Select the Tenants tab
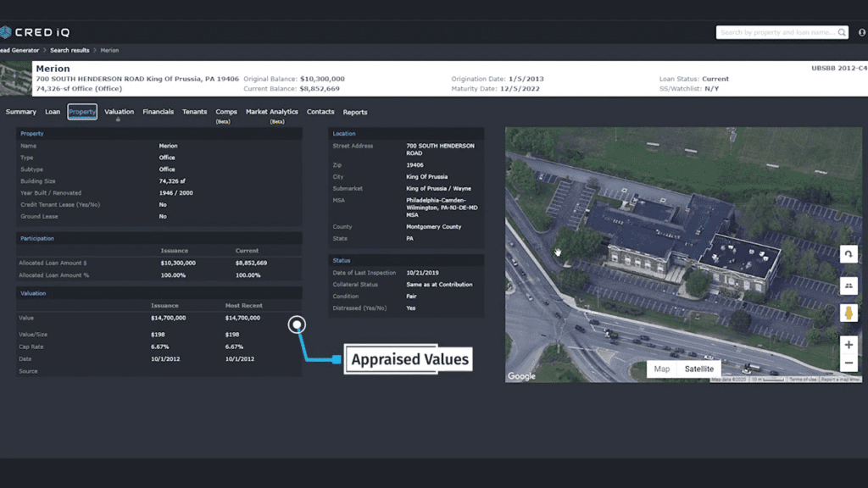The width and height of the screenshot is (868, 488). pos(194,111)
